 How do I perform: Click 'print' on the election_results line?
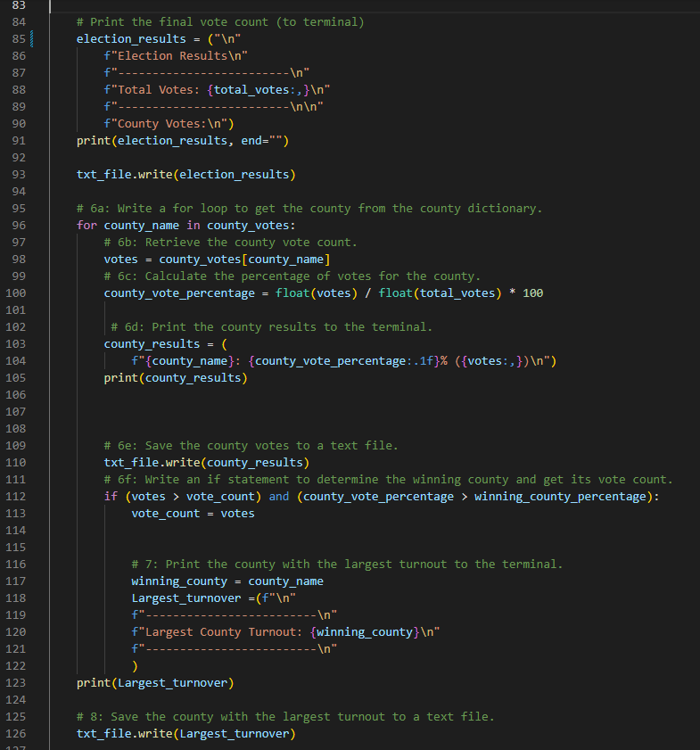(94, 141)
